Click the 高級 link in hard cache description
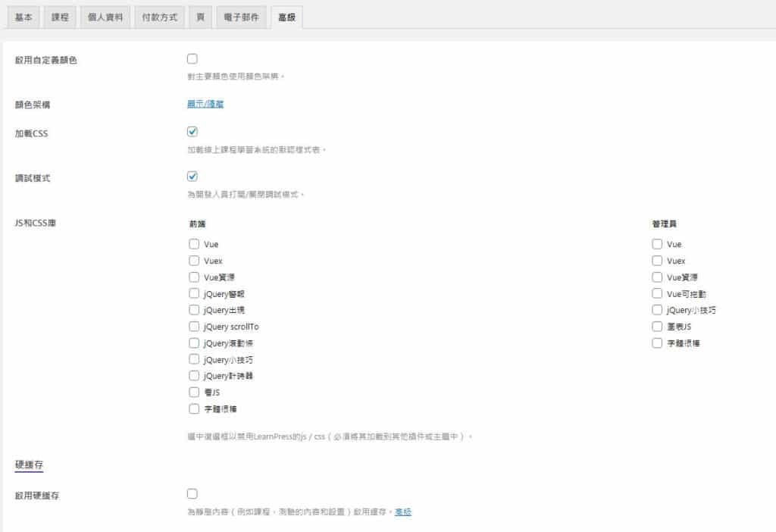This screenshot has height=532, width=776. click(x=403, y=512)
